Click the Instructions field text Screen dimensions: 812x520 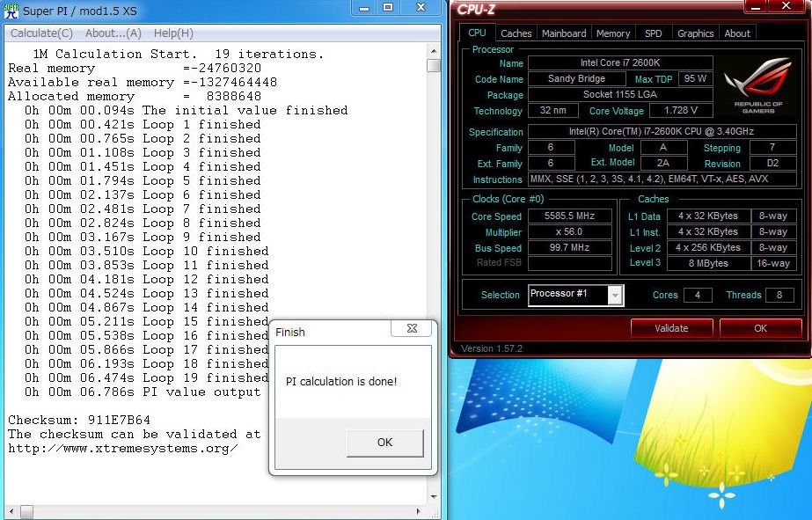[x=662, y=179]
